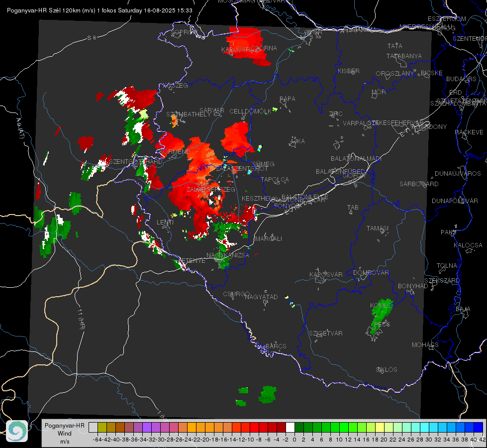Click the TOLNA city label

pyautogui.click(x=447, y=265)
